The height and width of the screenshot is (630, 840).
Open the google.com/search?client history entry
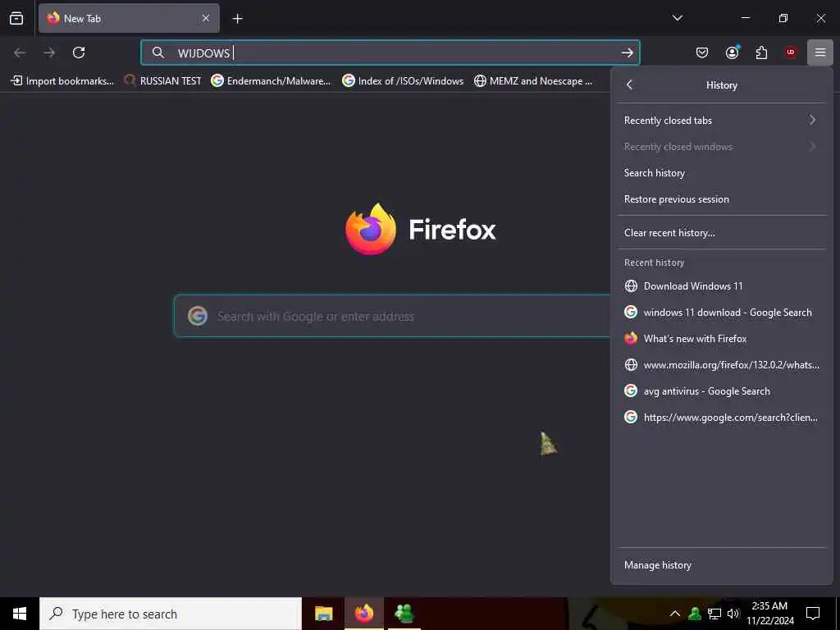722,418
